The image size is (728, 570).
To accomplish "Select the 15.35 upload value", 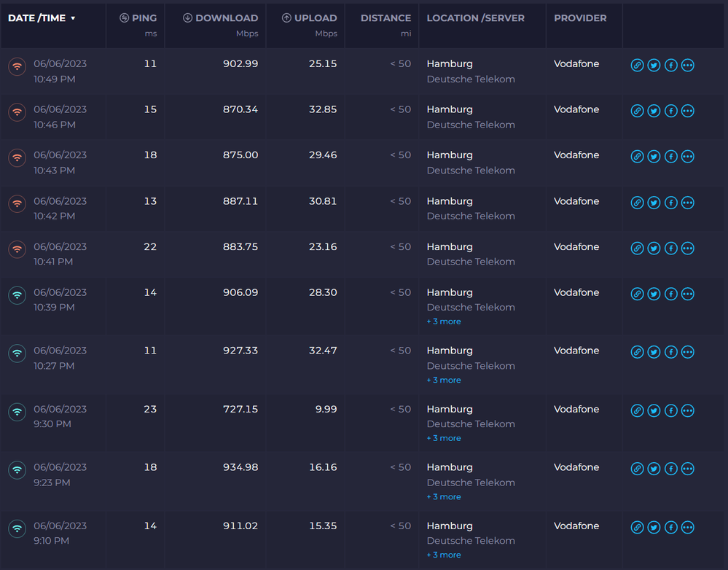I will point(323,526).
